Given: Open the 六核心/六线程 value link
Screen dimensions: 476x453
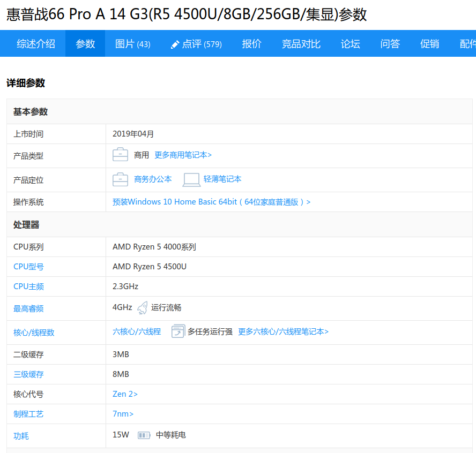Looking at the screenshot, I should click(x=137, y=331).
